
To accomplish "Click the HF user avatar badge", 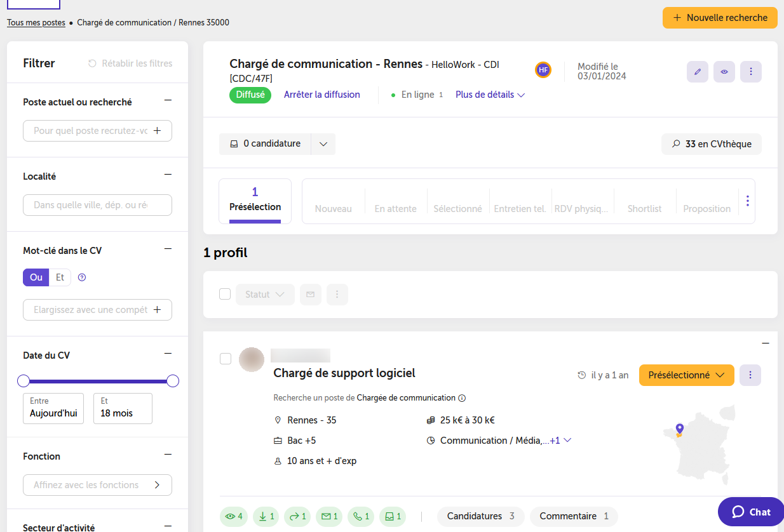I will 543,70.
